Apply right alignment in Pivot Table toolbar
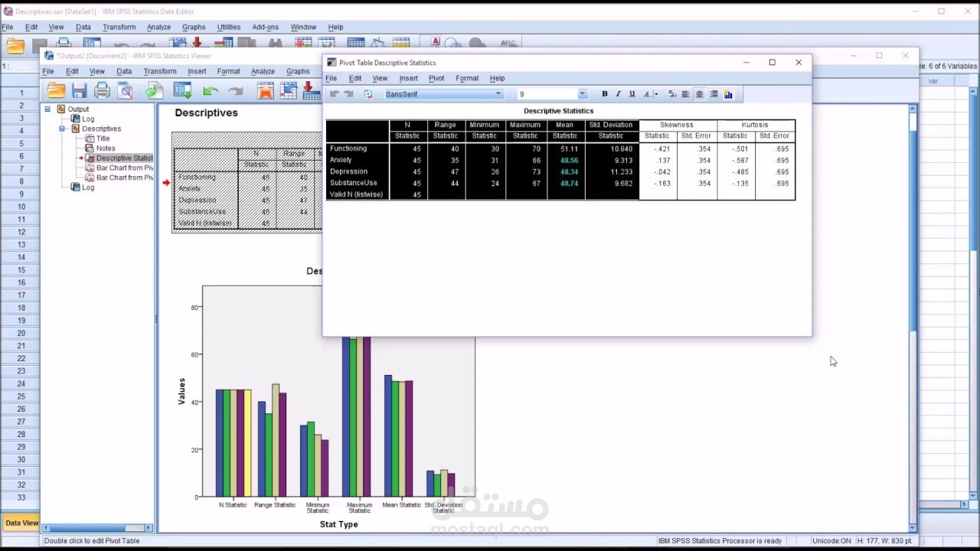The width and height of the screenshot is (980, 551). pyautogui.click(x=714, y=94)
